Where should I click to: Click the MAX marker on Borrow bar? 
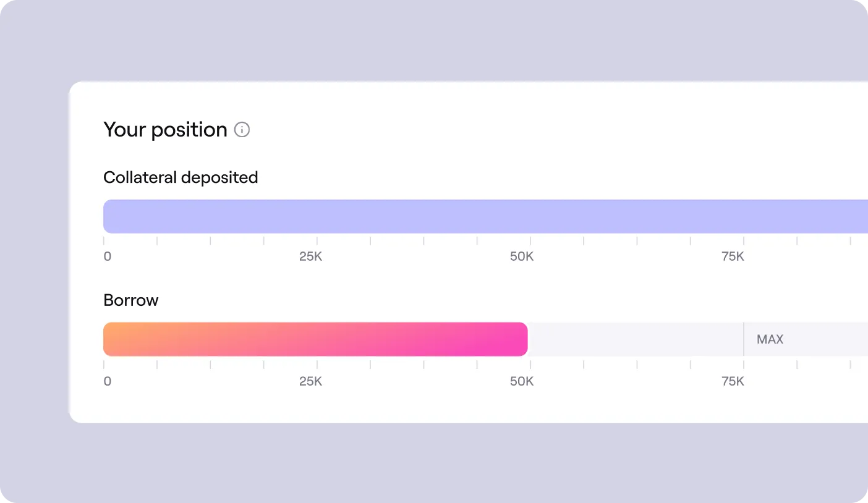(770, 339)
